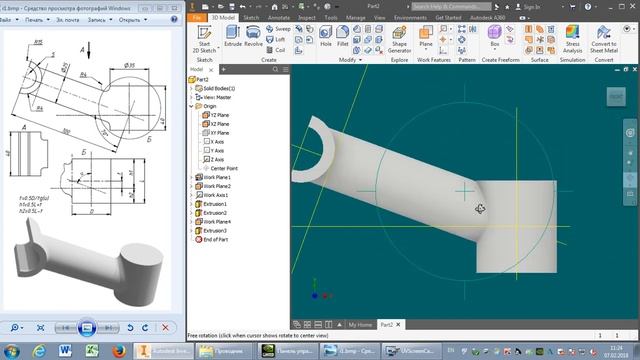640x360 pixels.
Task: Expand the Extrusion3 node
Action: [x=191, y=231]
